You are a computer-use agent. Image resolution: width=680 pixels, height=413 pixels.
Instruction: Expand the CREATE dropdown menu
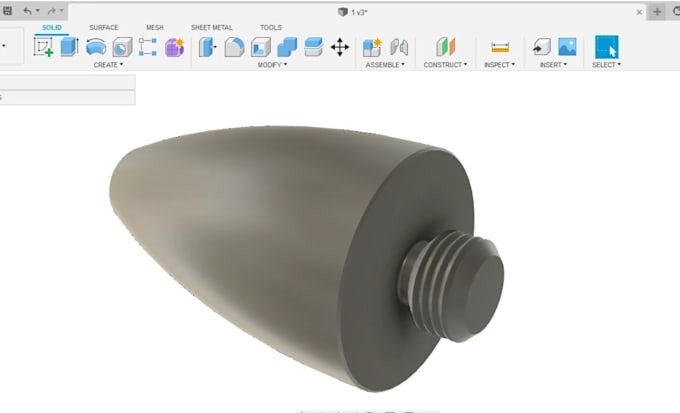click(x=108, y=65)
